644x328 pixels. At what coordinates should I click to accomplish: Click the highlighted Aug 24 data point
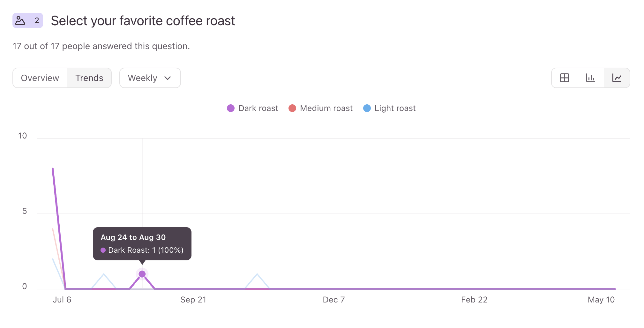(142, 274)
